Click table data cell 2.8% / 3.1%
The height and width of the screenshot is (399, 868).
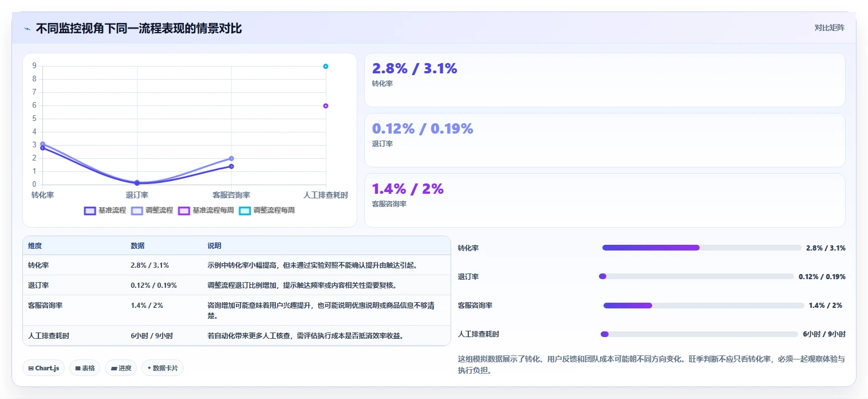pos(149,265)
